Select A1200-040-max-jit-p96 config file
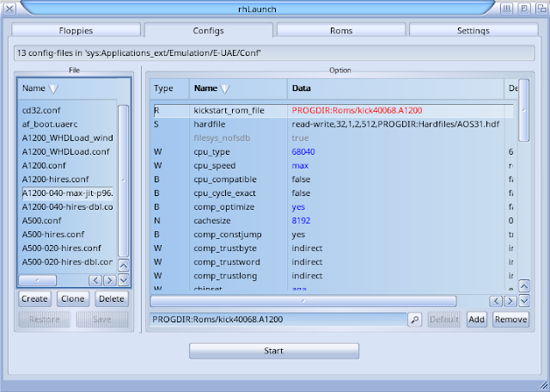 pos(67,193)
